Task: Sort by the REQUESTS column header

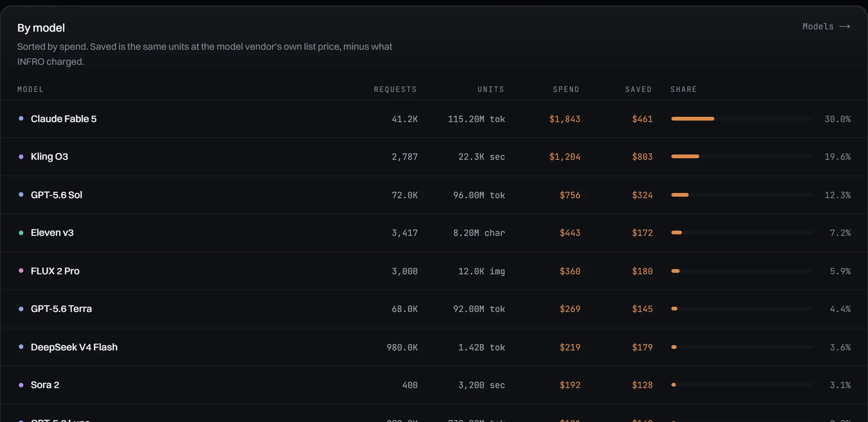Action: (395, 89)
